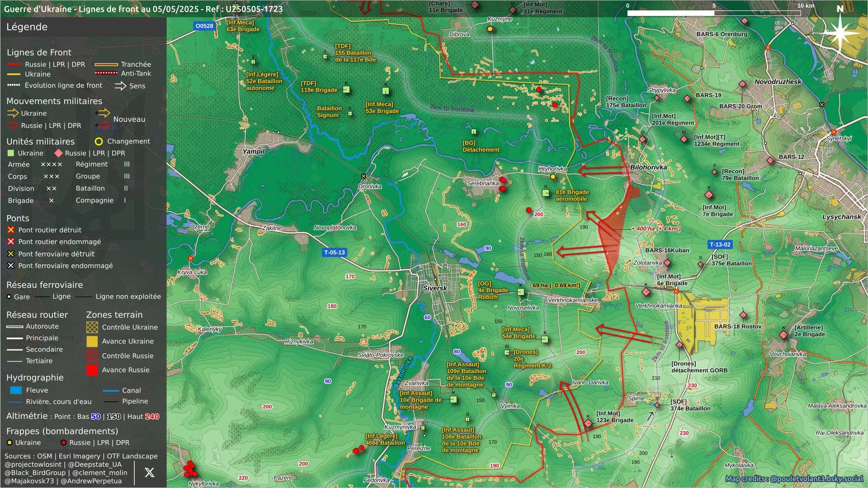Select the 7e Brigade diamond marker
This screenshot has width=868, height=488.
click(x=709, y=195)
